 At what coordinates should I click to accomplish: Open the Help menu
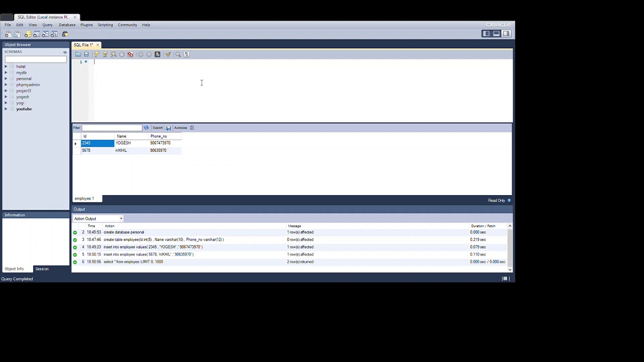tap(146, 25)
